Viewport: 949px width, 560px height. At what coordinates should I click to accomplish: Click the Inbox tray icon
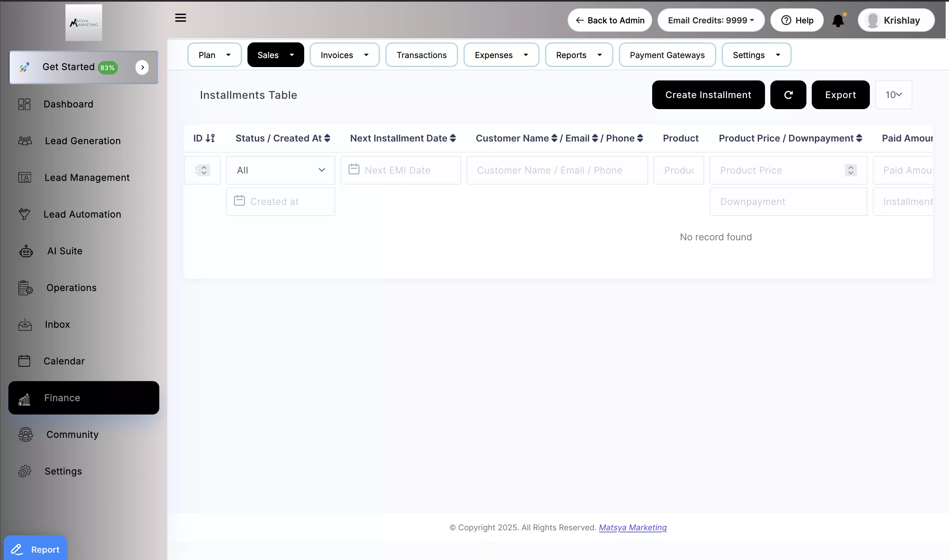(x=25, y=324)
